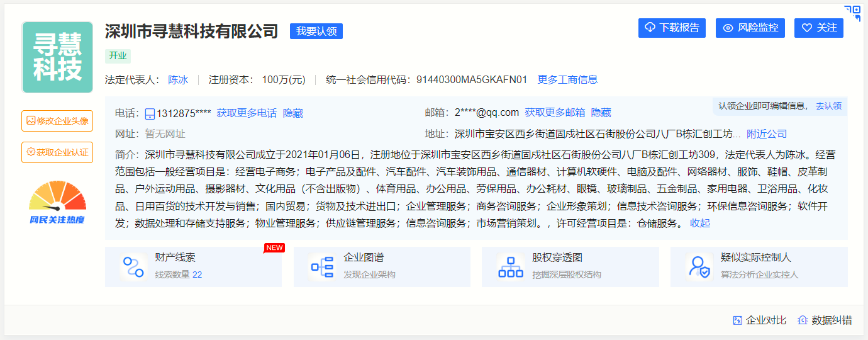Click the 下载报告 download button

tap(672, 28)
